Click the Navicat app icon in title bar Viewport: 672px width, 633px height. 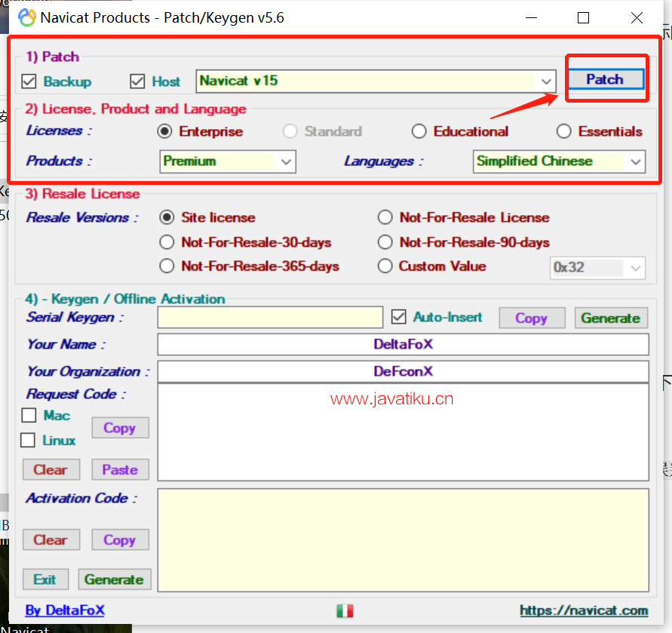point(26,17)
